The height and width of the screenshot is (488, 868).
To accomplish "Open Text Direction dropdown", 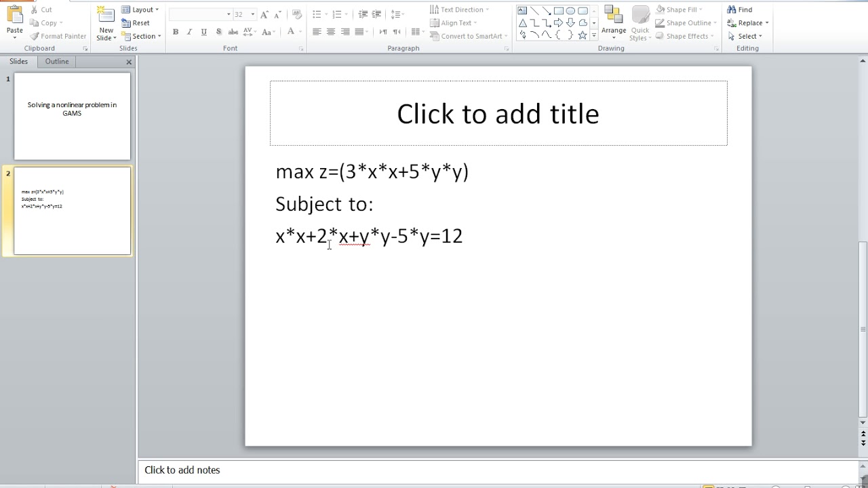I will (459, 9).
